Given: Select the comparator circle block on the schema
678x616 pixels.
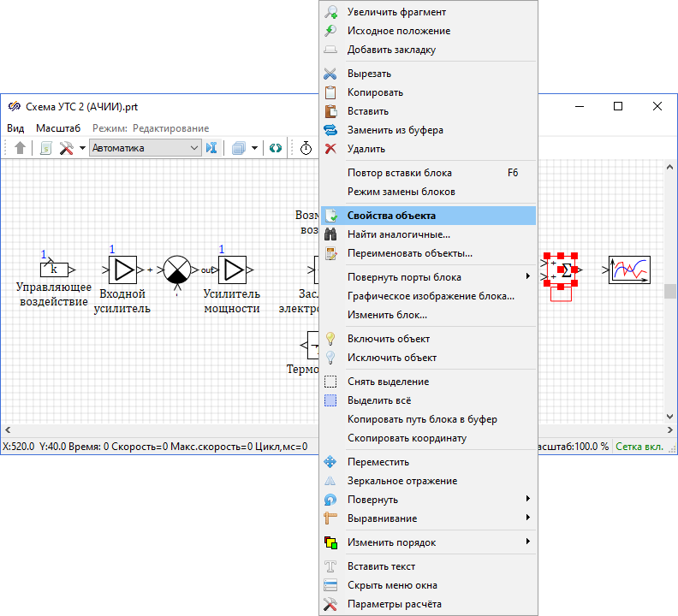Looking at the screenshot, I should coord(177,269).
